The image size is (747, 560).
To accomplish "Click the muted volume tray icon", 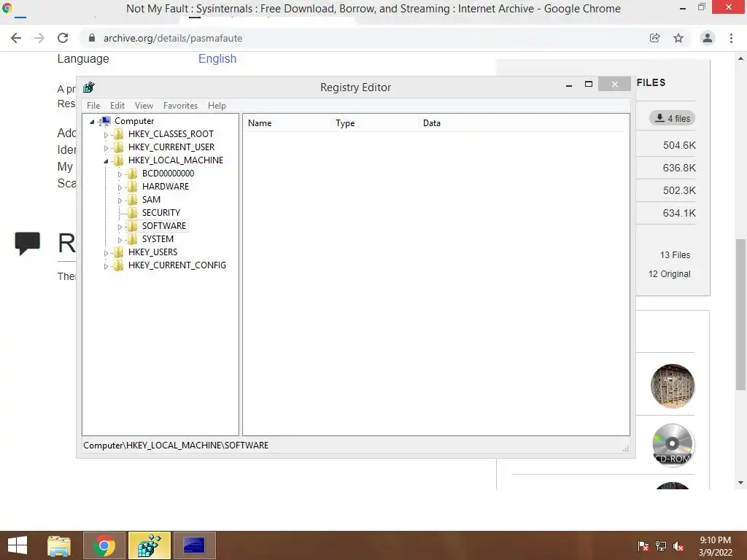I will pyautogui.click(x=679, y=546).
